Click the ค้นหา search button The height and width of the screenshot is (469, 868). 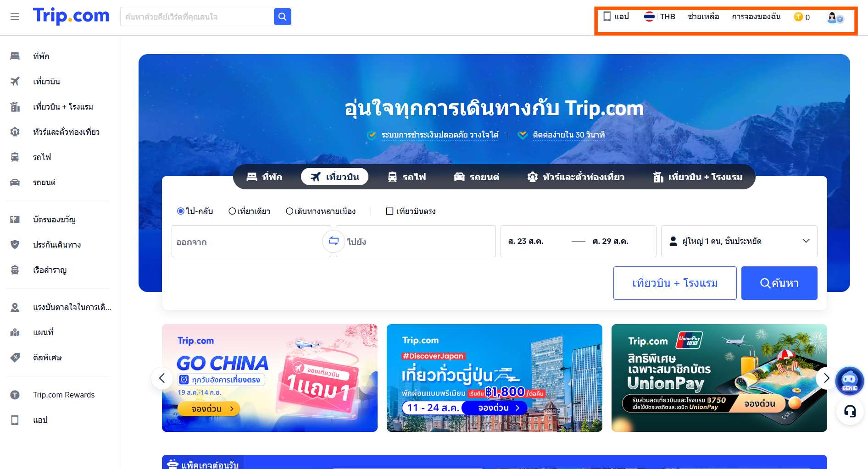tap(779, 283)
